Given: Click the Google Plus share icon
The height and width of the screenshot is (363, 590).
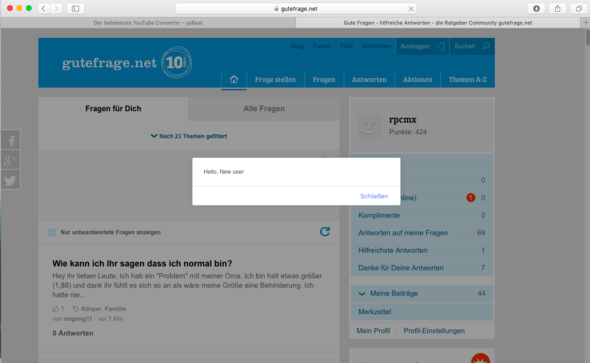Looking at the screenshot, I should [x=11, y=160].
